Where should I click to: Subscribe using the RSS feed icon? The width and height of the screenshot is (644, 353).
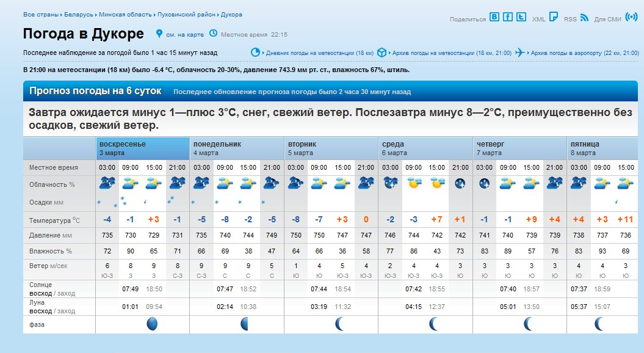[584, 17]
